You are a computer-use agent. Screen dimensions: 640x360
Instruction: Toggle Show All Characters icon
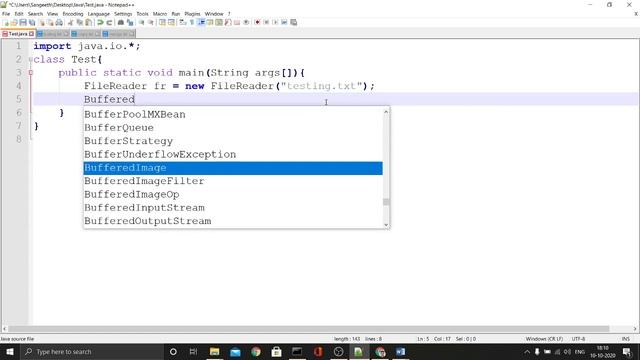[x=191, y=22]
